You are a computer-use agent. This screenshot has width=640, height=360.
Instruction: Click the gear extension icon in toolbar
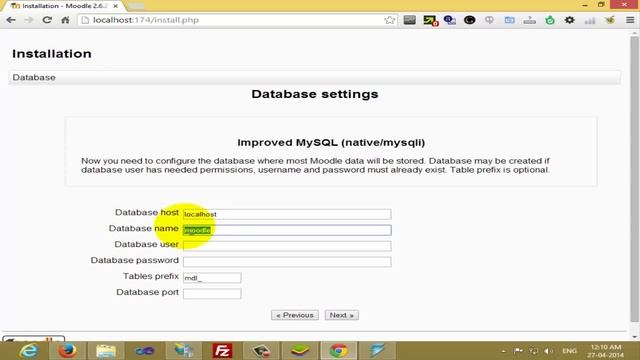[569, 20]
